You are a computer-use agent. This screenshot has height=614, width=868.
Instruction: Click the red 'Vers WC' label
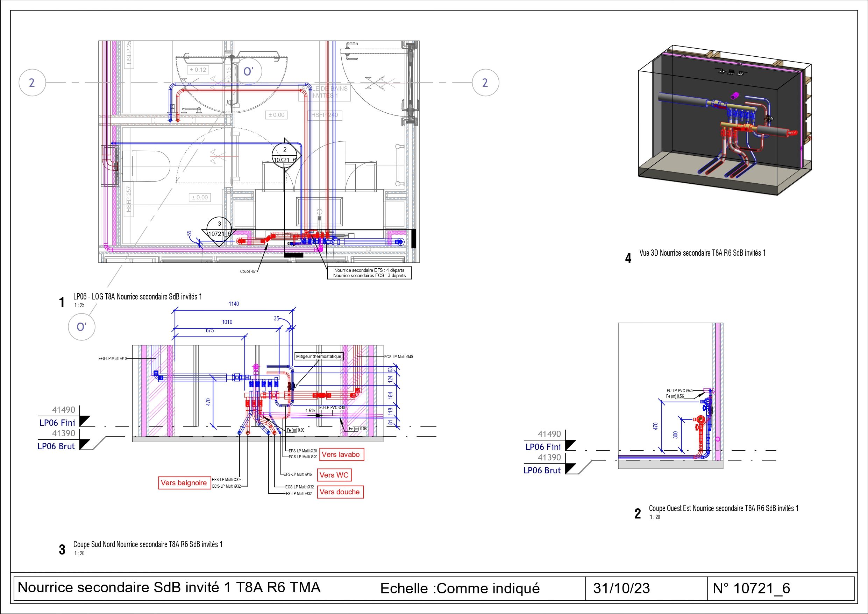click(x=334, y=475)
